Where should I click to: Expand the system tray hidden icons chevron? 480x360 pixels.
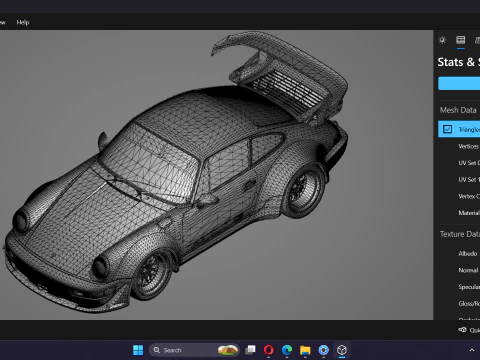click(x=472, y=350)
